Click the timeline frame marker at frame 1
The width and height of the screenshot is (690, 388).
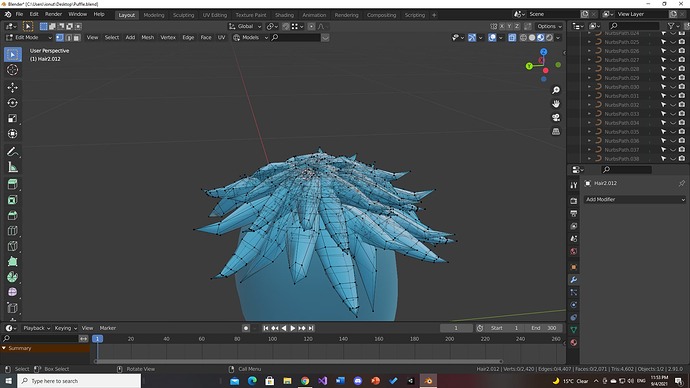pos(97,339)
